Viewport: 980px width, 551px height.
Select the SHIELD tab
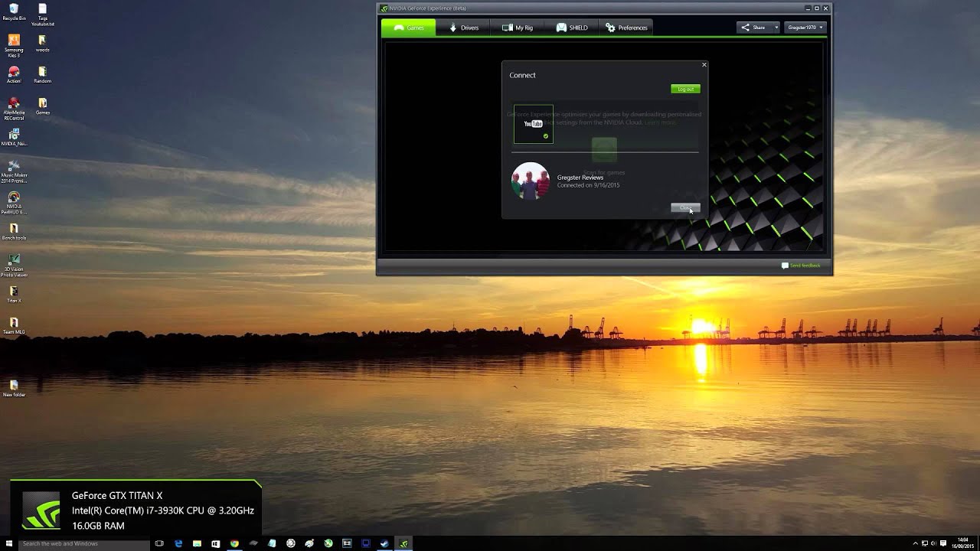(x=572, y=28)
